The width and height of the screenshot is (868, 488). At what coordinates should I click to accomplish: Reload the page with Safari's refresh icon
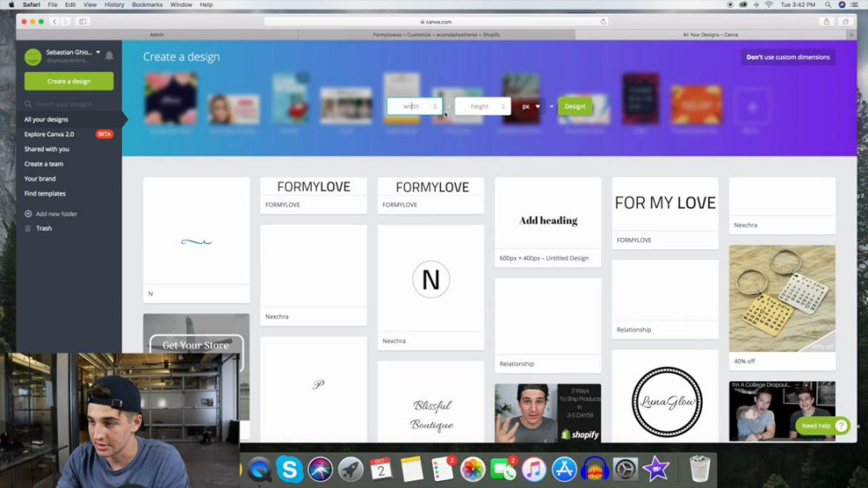click(603, 22)
